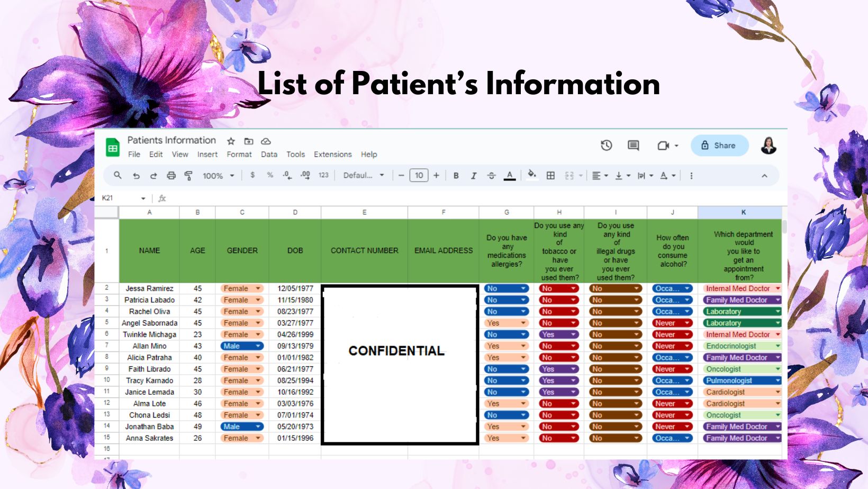Open the zoom level dropdown
Image resolution: width=868 pixels, height=489 pixels.
(x=218, y=176)
